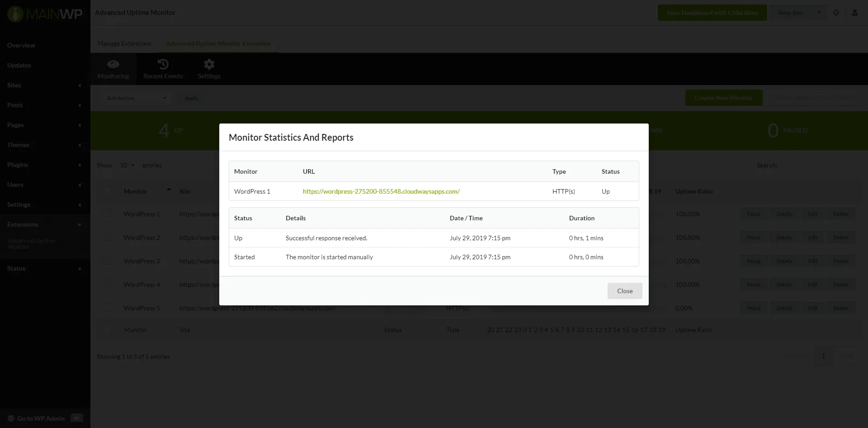
Task: Click the Go to WP Admin icon
Action: (x=10, y=418)
